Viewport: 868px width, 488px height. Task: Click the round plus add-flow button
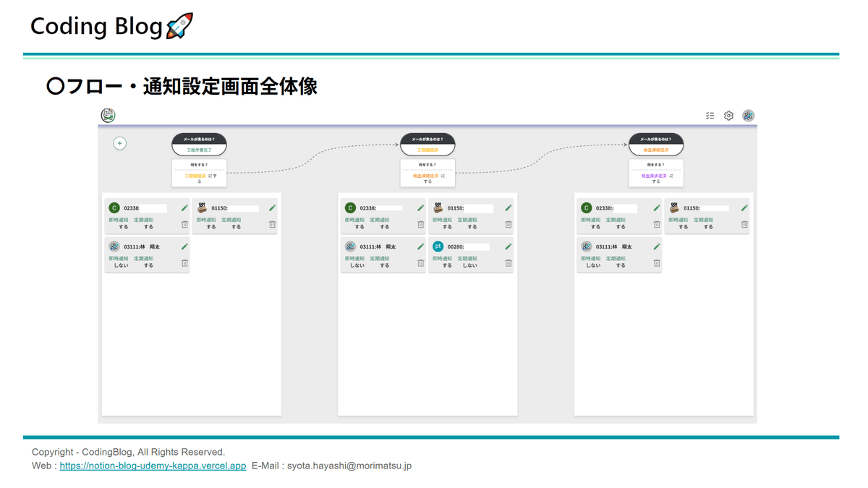(x=120, y=143)
